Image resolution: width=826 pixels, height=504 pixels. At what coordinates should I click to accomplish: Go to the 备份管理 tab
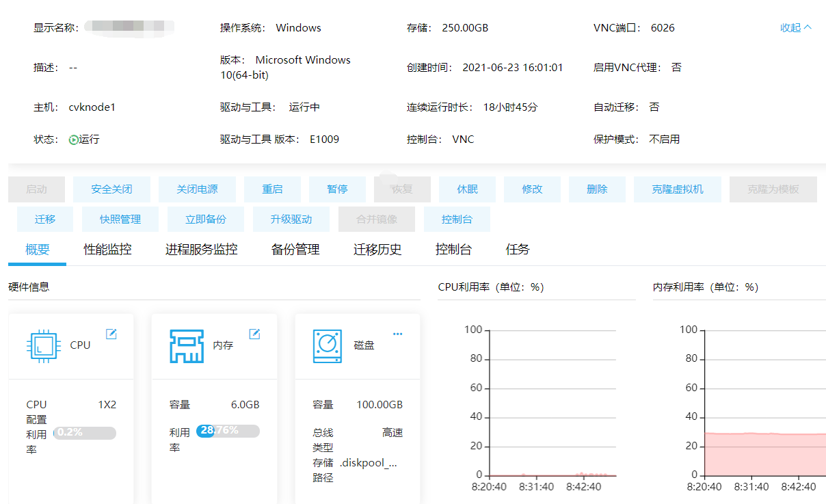pyautogui.click(x=295, y=250)
